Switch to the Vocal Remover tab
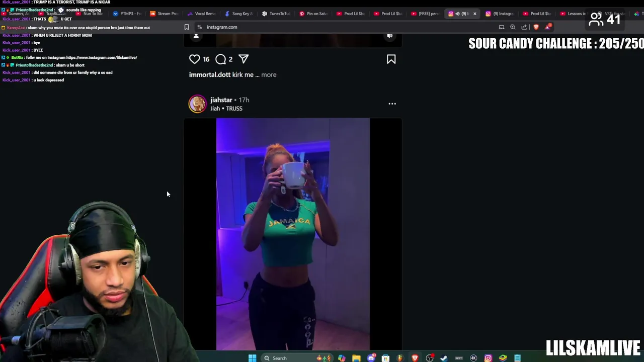 [x=202, y=14]
